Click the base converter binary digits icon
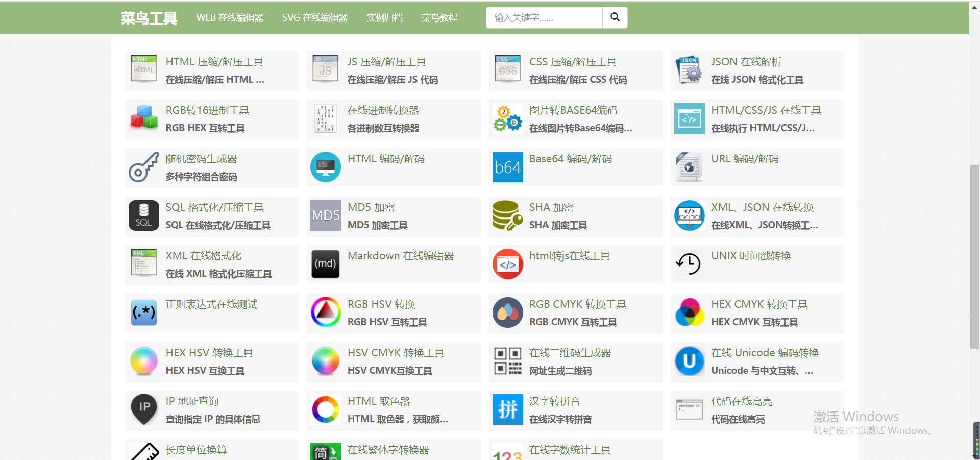 (x=326, y=118)
